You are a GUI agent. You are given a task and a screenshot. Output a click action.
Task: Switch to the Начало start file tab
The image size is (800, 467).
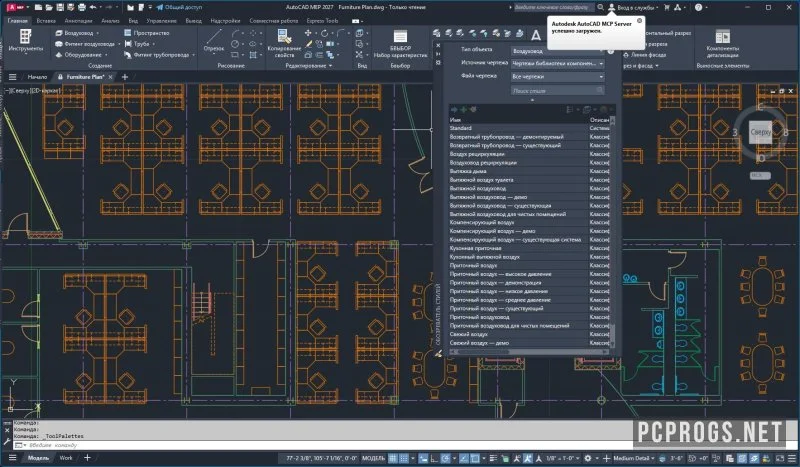point(37,77)
